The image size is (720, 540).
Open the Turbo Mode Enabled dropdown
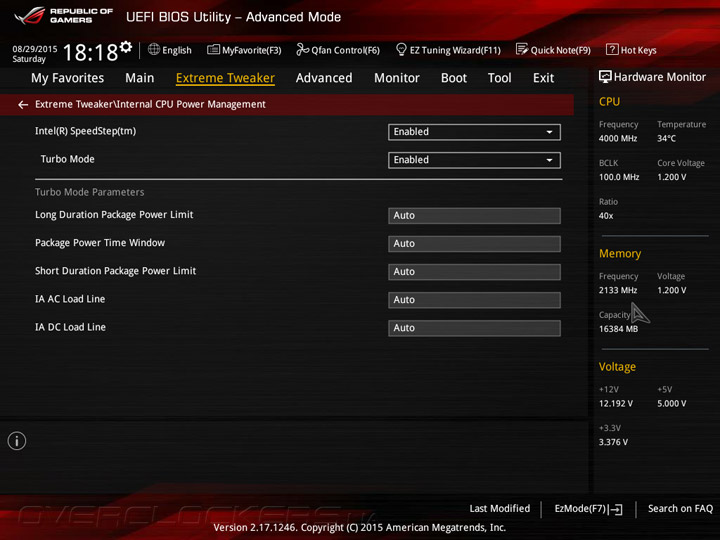(x=474, y=160)
